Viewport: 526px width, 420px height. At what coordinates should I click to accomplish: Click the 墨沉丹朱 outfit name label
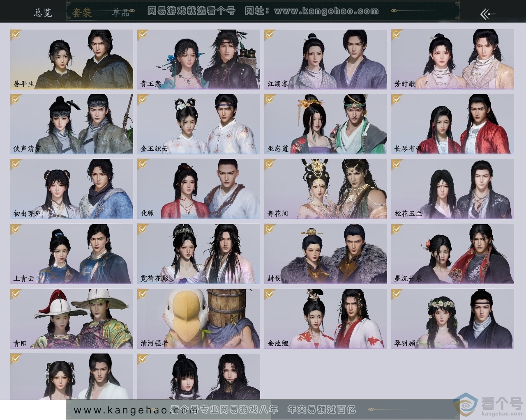tap(408, 278)
